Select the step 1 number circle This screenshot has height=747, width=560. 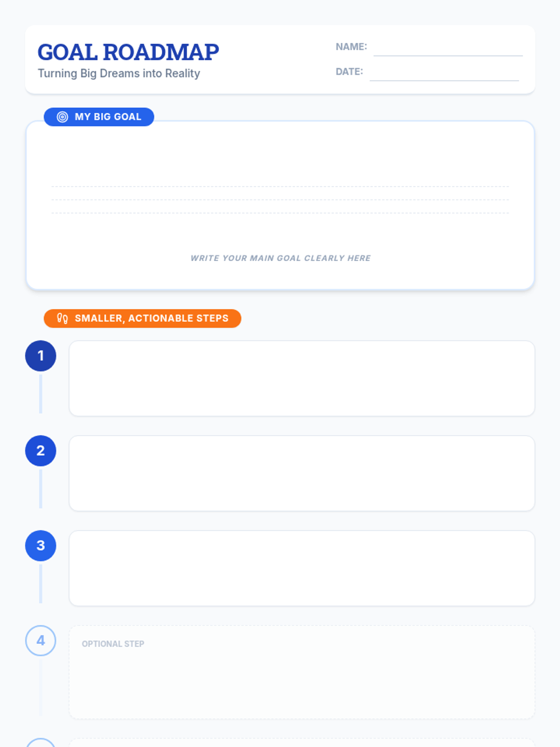(x=41, y=356)
